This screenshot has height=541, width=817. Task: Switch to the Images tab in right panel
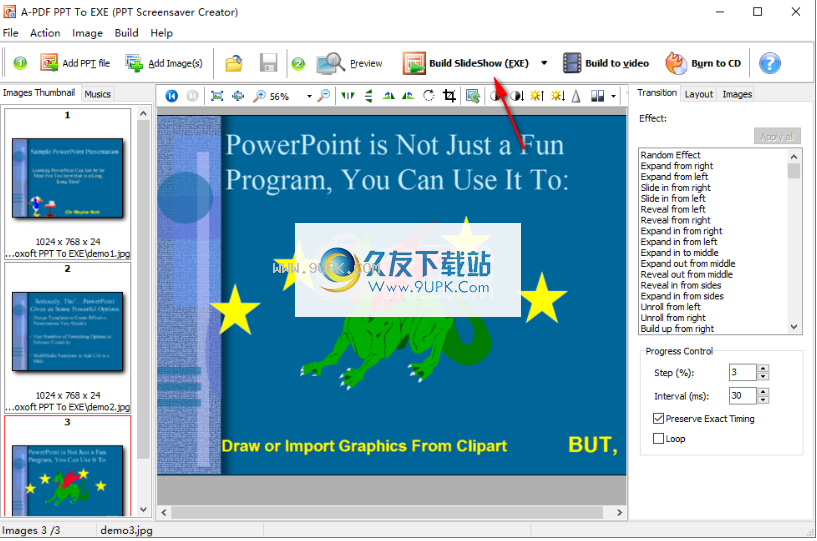pyautogui.click(x=737, y=94)
